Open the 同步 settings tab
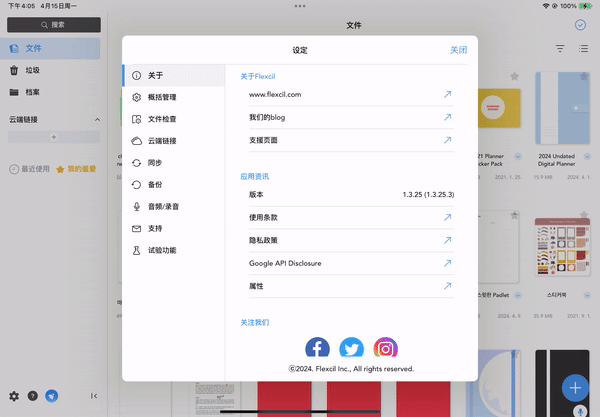Image resolution: width=600 pixels, height=417 pixels. pos(174,163)
